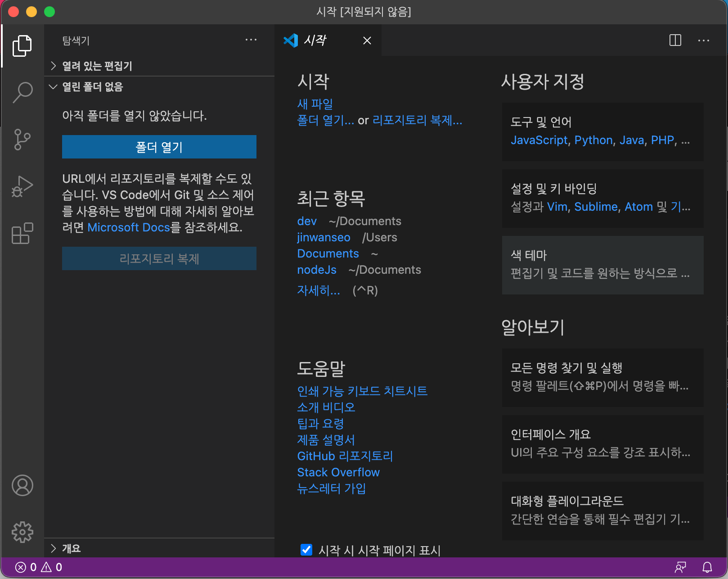The height and width of the screenshot is (579, 728).
Task: Collapse the 열린 폴더 없음 section
Action: pos(159,86)
